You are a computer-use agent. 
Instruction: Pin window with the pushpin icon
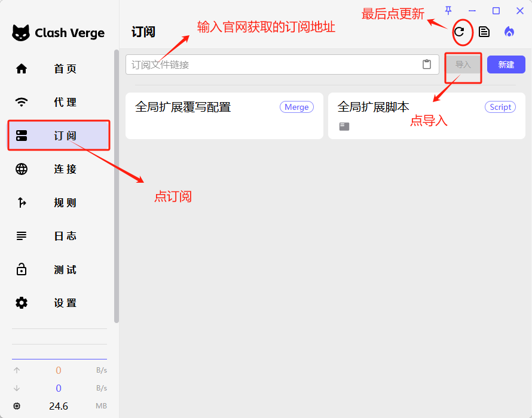coord(448,11)
